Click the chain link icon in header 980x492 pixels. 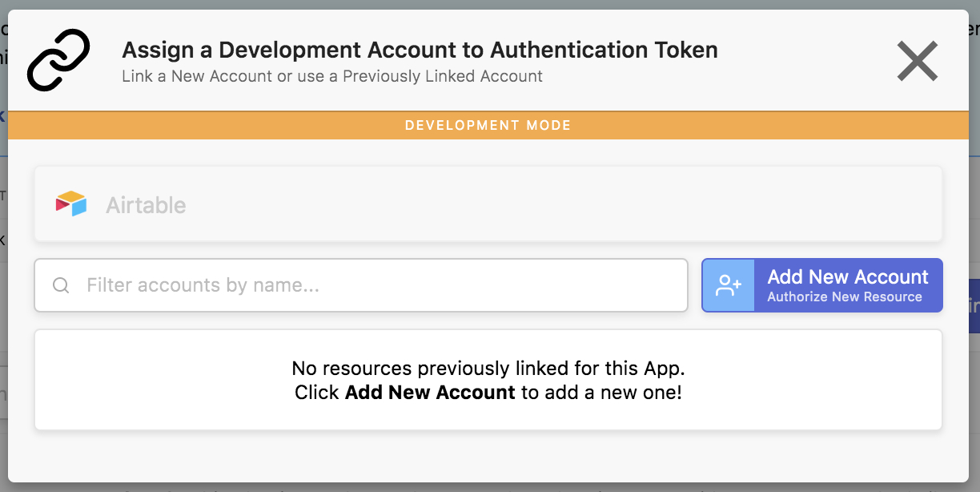pos(58,60)
